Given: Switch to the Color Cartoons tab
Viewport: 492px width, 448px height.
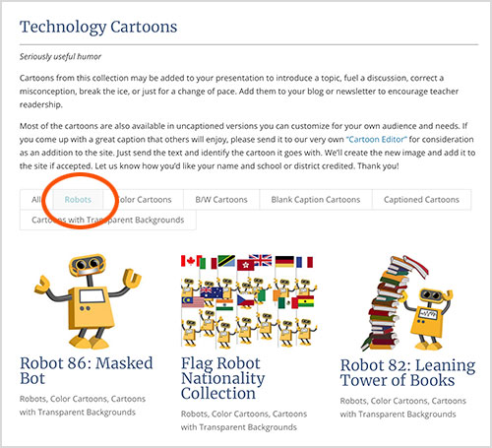Looking at the screenshot, I should (x=144, y=200).
